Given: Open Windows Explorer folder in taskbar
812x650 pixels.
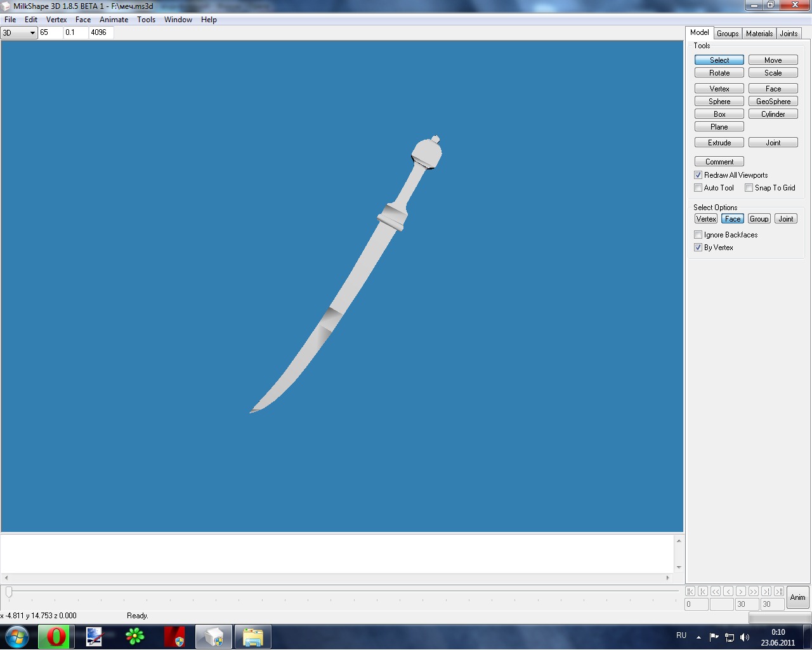Looking at the screenshot, I should tap(252, 637).
